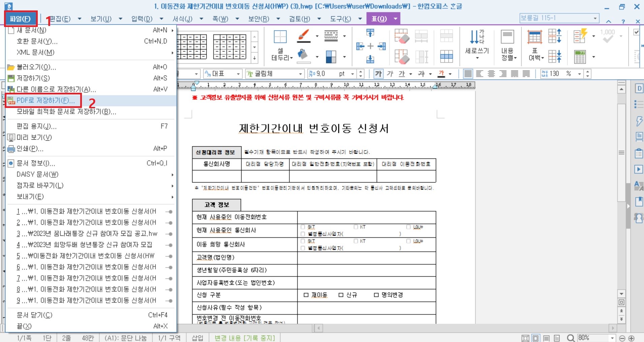644x342 pixels.
Task: Click 저장하기(S) menu entry
Action: pyautogui.click(x=91, y=78)
